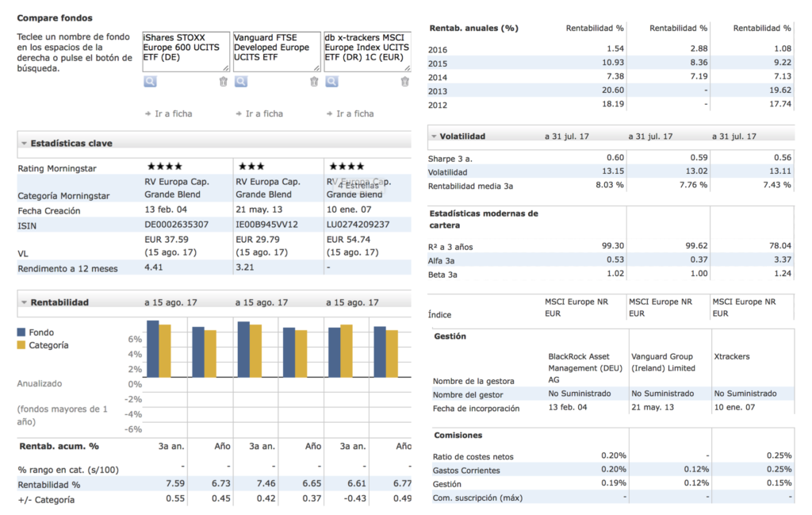Follow the 'Ir a ficha' link under Vanguard
This screenshot has width=812, height=515.
(259, 113)
